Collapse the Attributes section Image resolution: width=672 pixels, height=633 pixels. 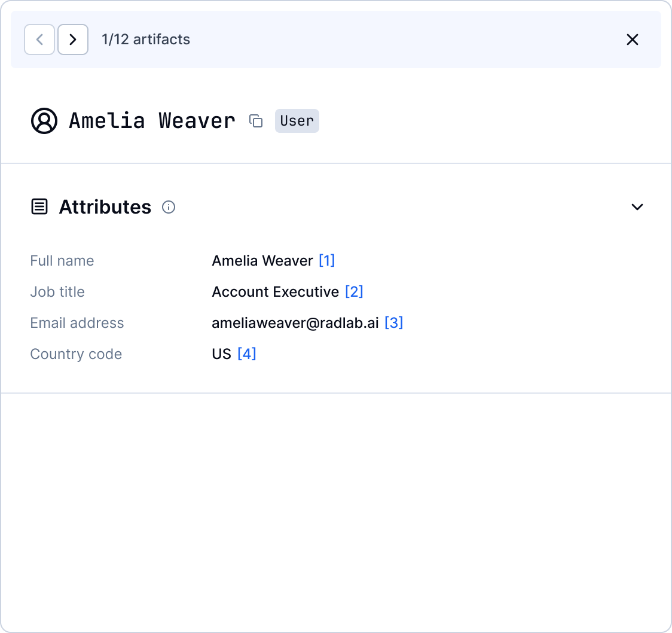tap(637, 207)
